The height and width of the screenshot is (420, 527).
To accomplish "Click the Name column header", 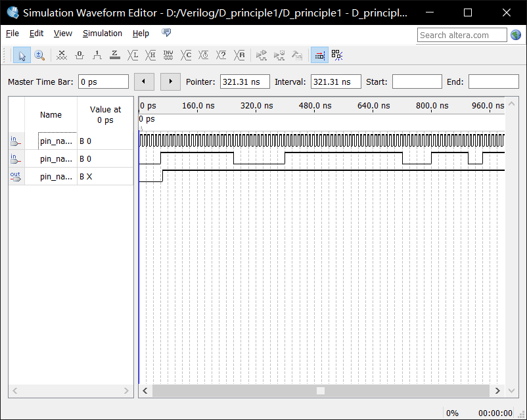I will coord(51,114).
